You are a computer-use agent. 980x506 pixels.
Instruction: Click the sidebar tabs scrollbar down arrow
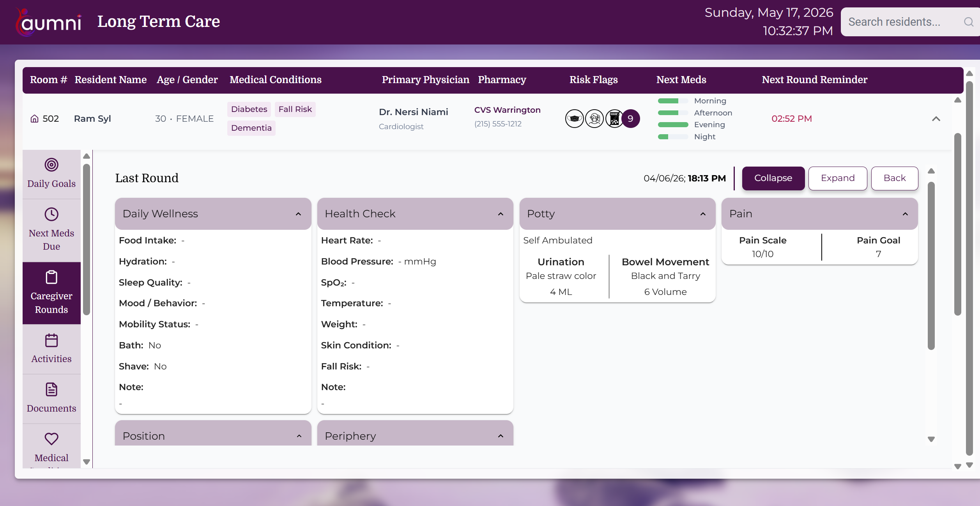pos(87,462)
